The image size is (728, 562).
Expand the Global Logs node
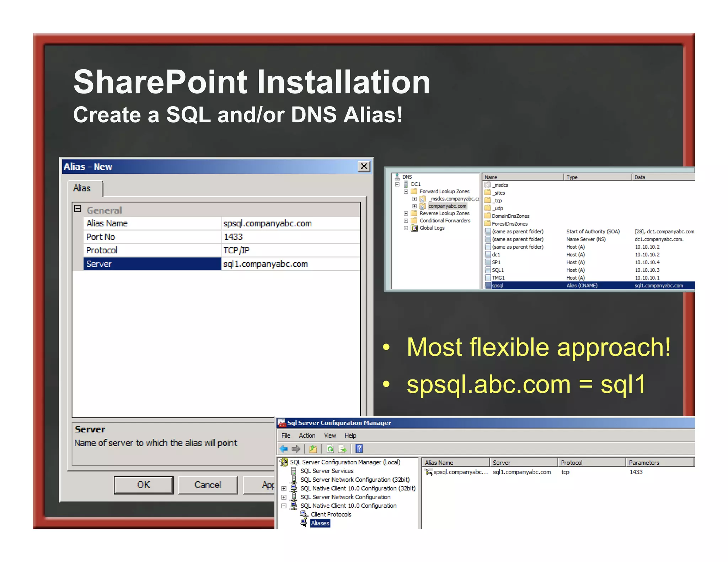click(406, 228)
